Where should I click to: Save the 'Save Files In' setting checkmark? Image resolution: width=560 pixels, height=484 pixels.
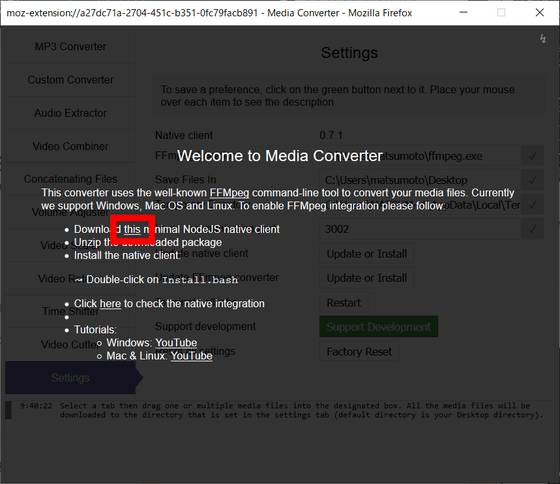coord(532,180)
